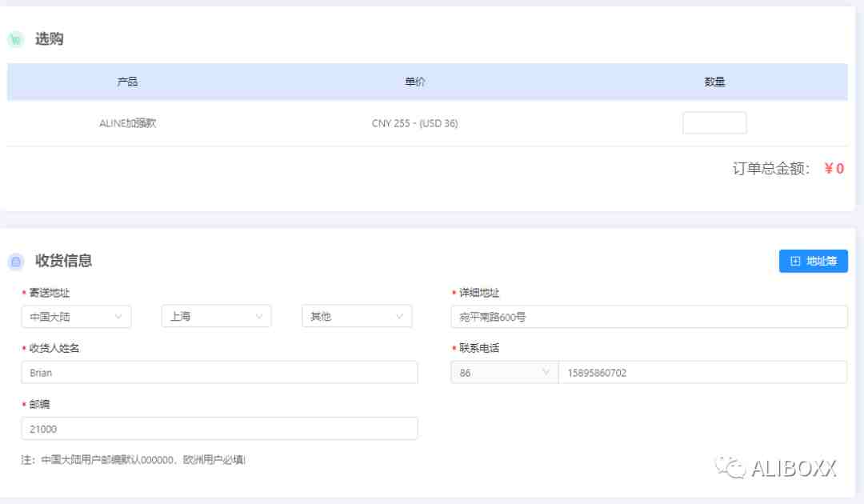Click the 联系电话 field label
Screen dimensions: 864x504
point(479,348)
